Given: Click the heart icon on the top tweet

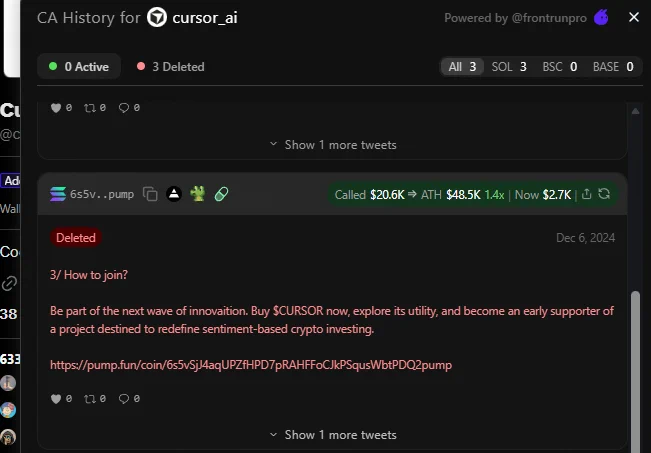Looking at the screenshot, I should click(56, 108).
